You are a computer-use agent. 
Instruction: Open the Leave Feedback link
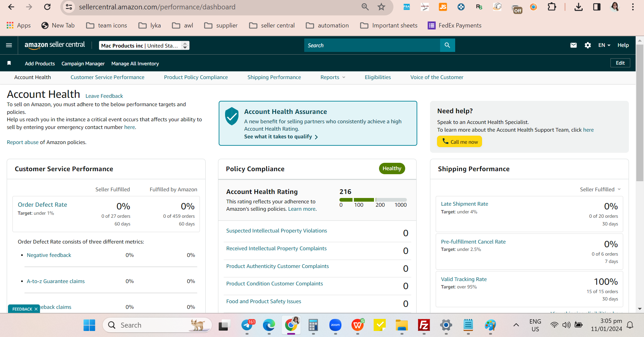click(104, 96)
